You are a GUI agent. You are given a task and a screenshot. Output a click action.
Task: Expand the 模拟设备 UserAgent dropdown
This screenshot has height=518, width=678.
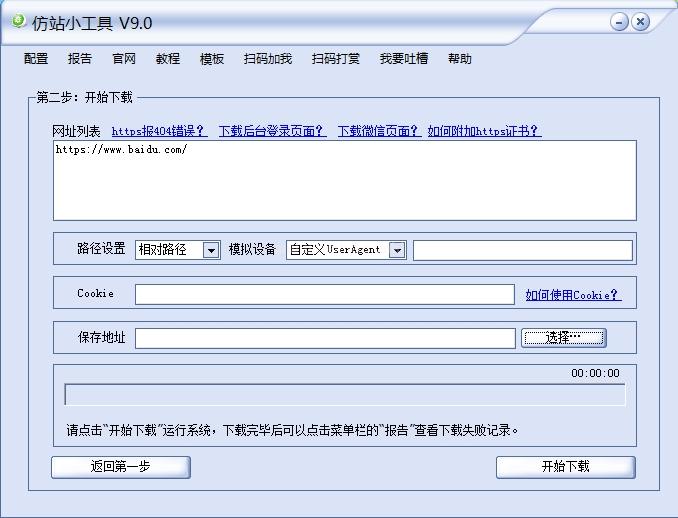[397, 250]
